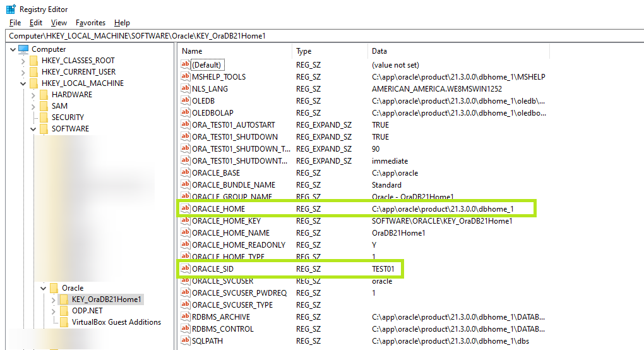The width and height of the screenshot is (644, 350).
Task: Click the ORACLE_HOME_KEY value icon
Action: point(185,220)
